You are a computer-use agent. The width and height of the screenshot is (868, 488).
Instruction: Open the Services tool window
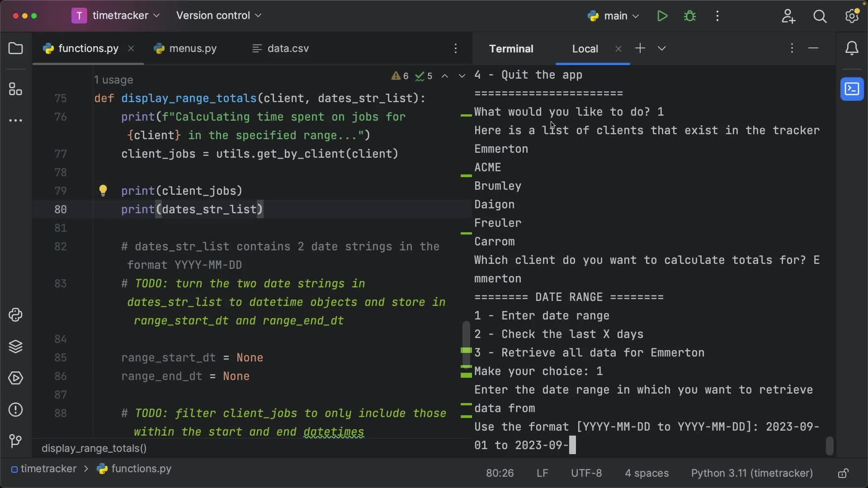16,378
